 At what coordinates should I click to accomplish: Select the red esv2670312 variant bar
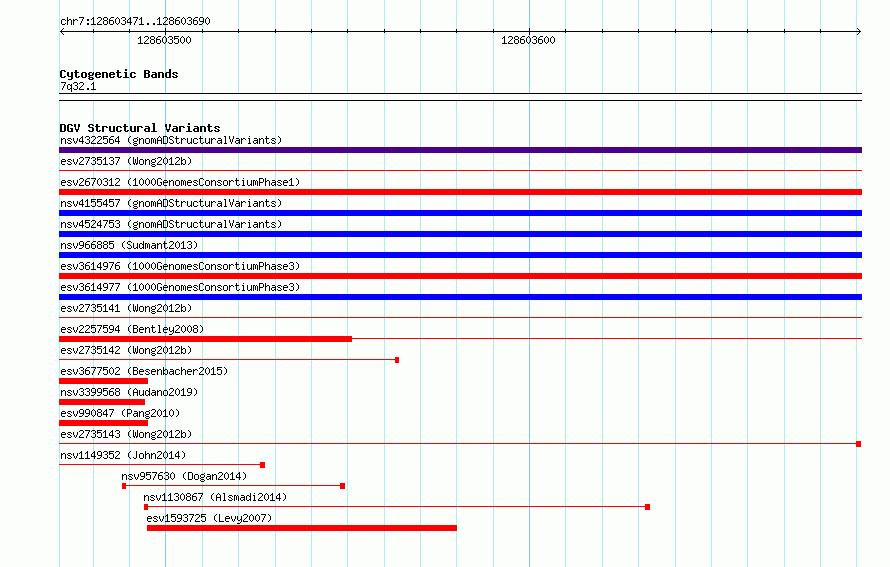(x=460, y=192)
